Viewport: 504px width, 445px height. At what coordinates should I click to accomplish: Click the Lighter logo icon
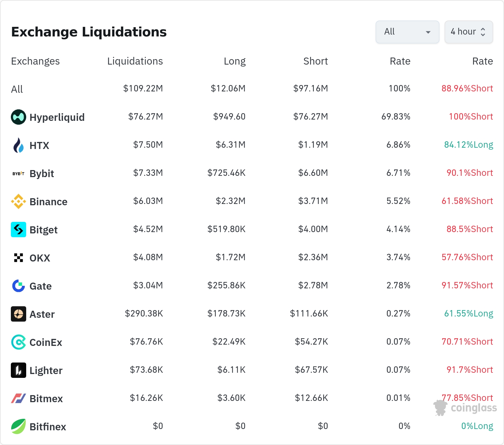click(19, 370)
